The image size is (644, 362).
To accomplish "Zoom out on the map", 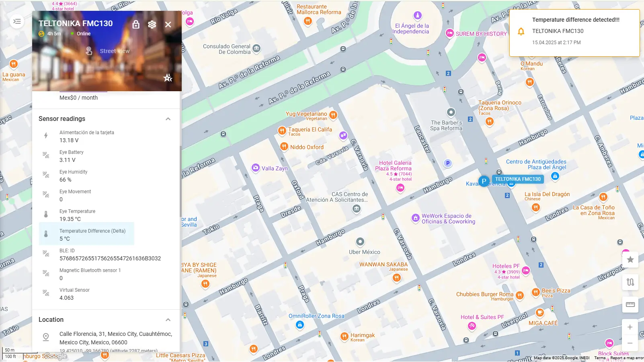I will coord(630,343).
